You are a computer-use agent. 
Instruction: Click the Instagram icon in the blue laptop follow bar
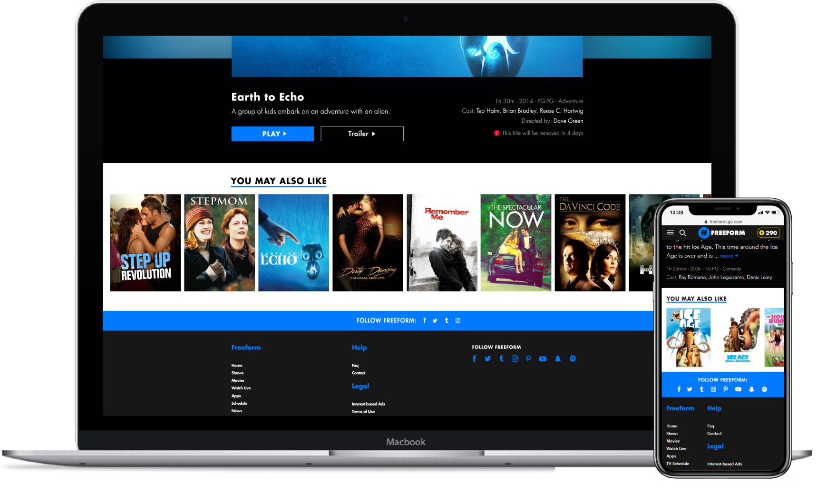click(x=458, y=320)
